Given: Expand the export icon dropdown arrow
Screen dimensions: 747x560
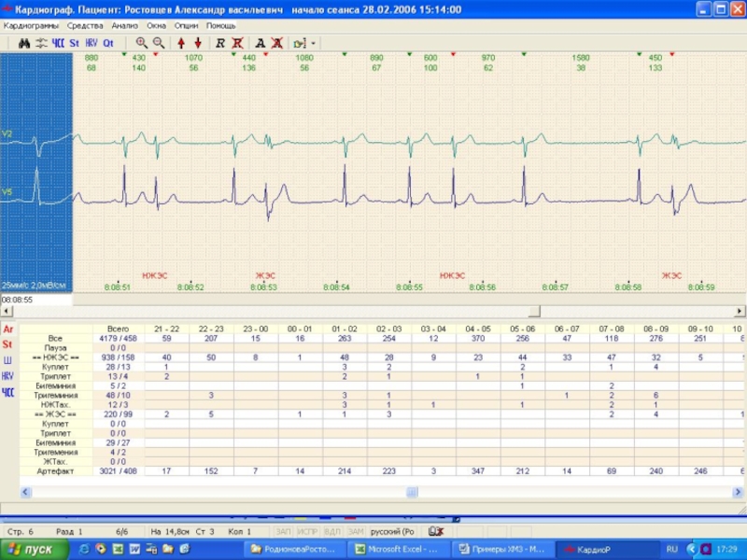Looking at the screenshot, I should [313, 43].
